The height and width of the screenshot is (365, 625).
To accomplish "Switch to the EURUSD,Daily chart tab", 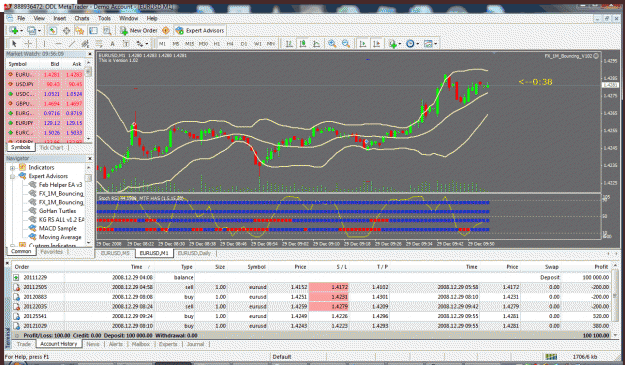I will point(193,253).
